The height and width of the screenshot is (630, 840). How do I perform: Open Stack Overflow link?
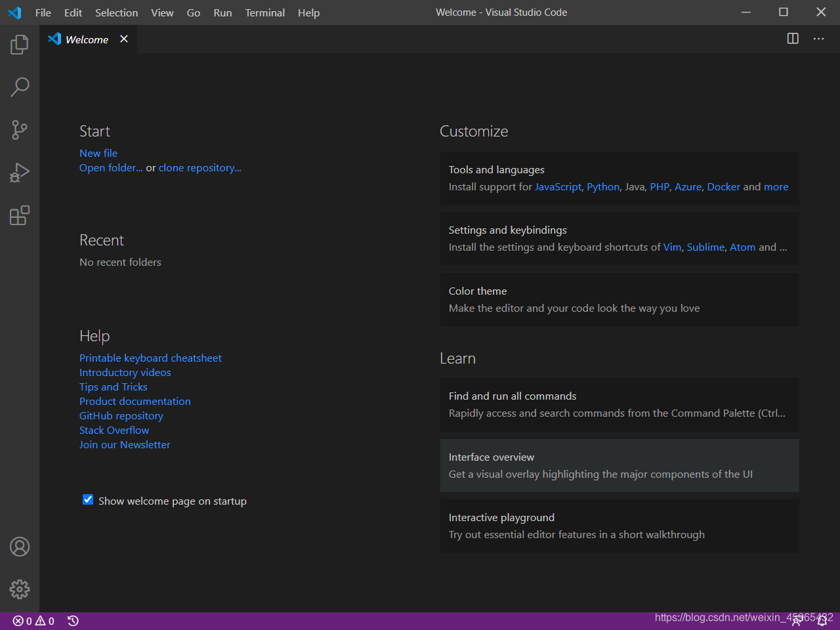[114, 430]
